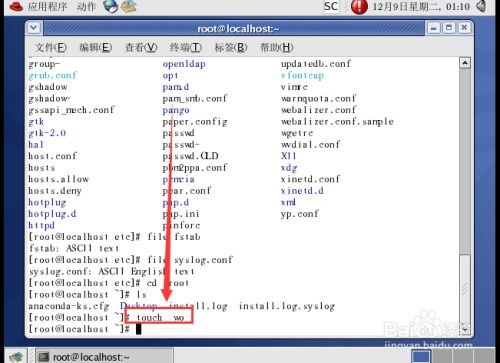Open the Red Hat applications menu icon
This screenshot has width=500, height=363.
[15, 6]
